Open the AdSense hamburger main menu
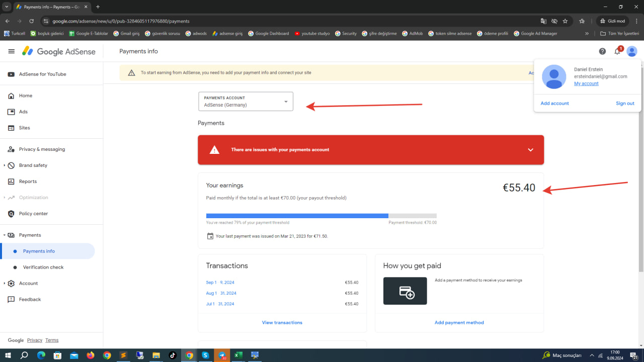This screenshot has height=362, width=644. (x=12, y=51)
